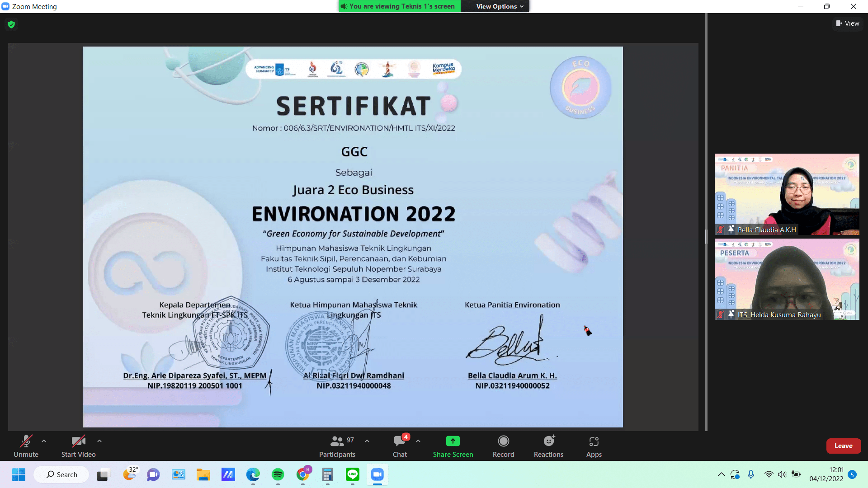868x488 pixels.
Task: Open the Participants panel
Action: pyautogui.click(x=337, y=446)
